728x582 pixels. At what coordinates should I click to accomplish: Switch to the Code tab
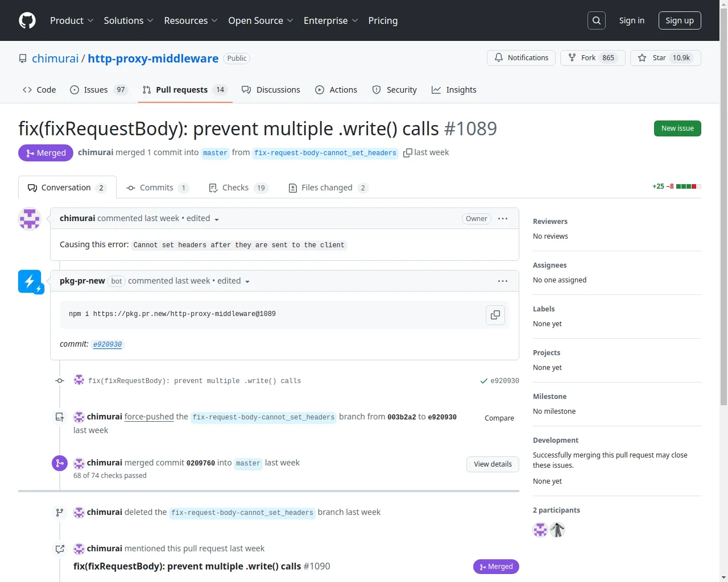point(39,90)
